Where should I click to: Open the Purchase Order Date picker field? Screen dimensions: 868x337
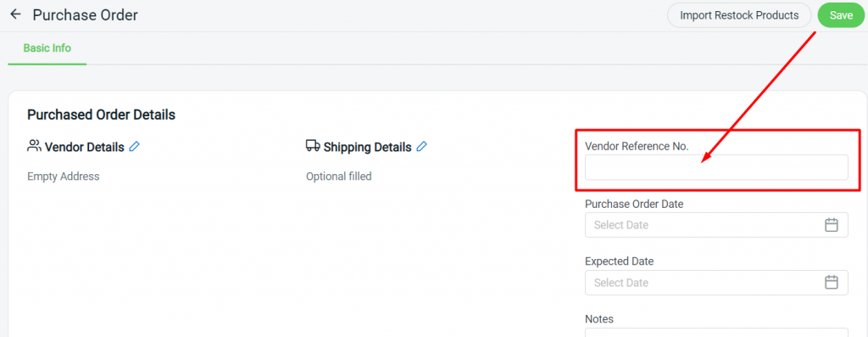click(716, 225)
